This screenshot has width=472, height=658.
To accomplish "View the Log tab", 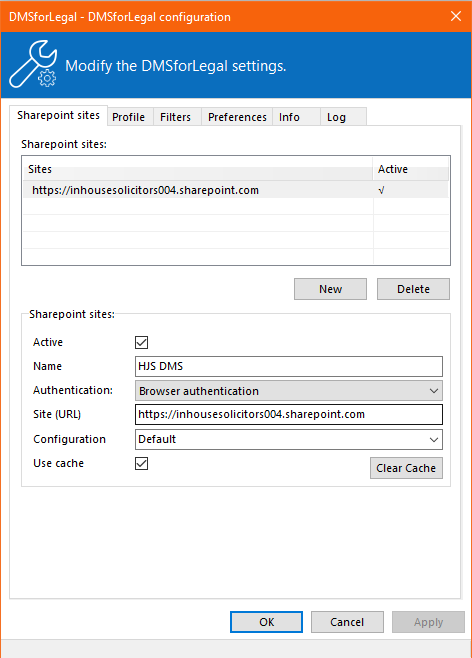I will pos(336,117).
